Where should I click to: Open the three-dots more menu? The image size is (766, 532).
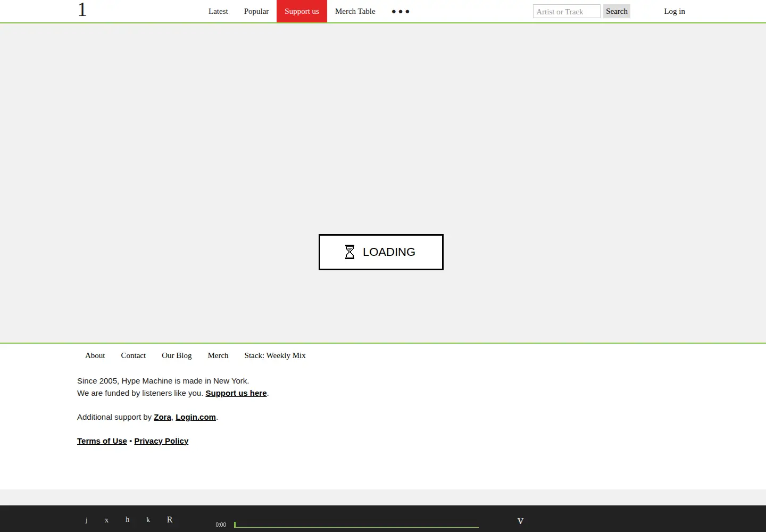401,11
